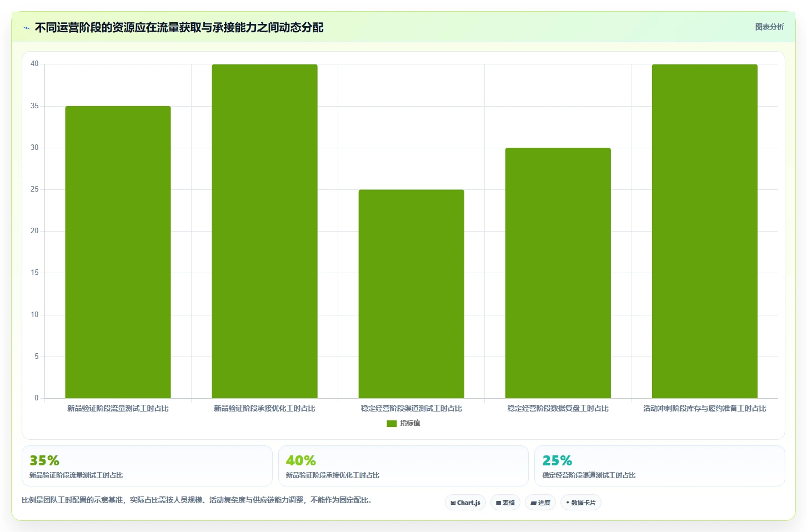The width and height of the screenshot is (807, 532).
Task: Click the y-axis value 5
Action: pos(37,357)
